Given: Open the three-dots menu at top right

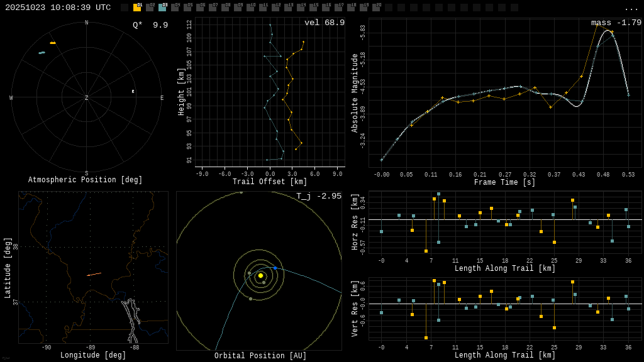Looking at the screenshot, I should (x=631, y=8).
